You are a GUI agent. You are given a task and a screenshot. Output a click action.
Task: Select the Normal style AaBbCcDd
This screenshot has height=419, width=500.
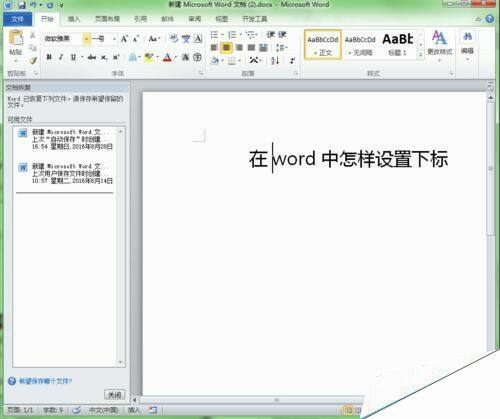[x=323, y=45]
